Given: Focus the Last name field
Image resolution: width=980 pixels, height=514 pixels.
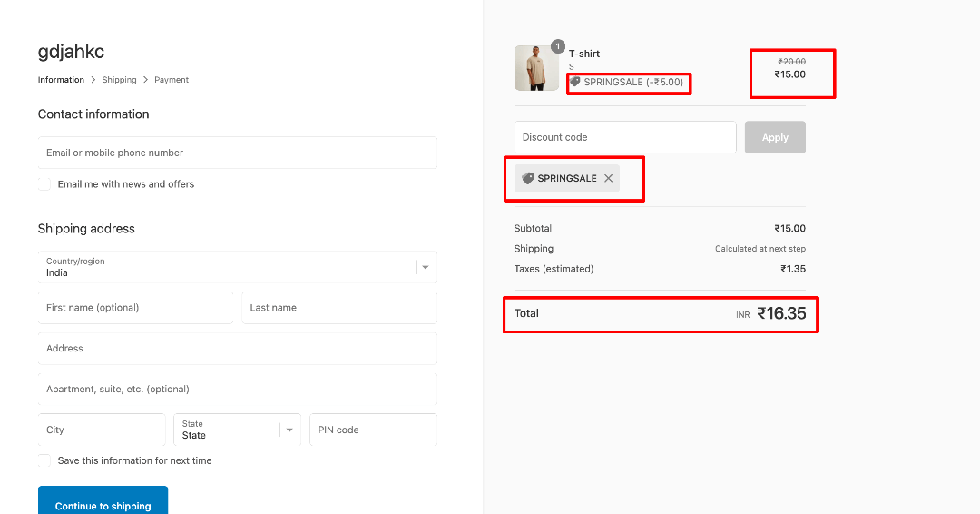Looking at the screenshot, I should click(339, 308).
